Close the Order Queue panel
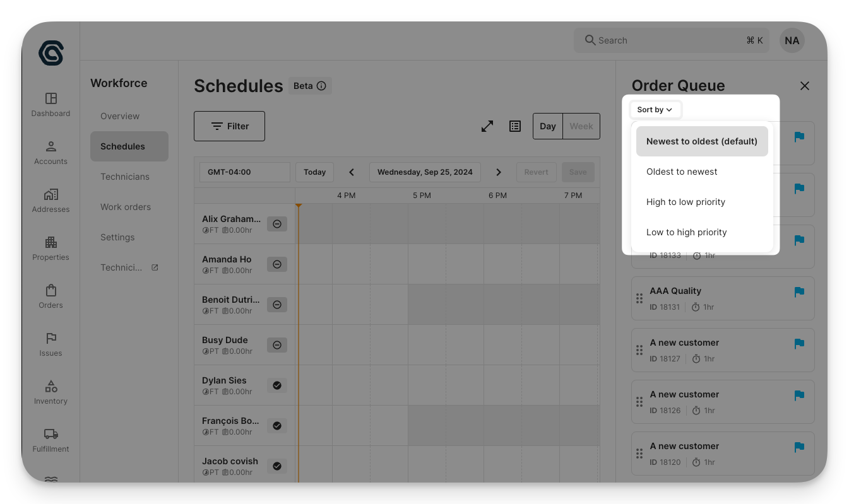 tap(804, 86)
